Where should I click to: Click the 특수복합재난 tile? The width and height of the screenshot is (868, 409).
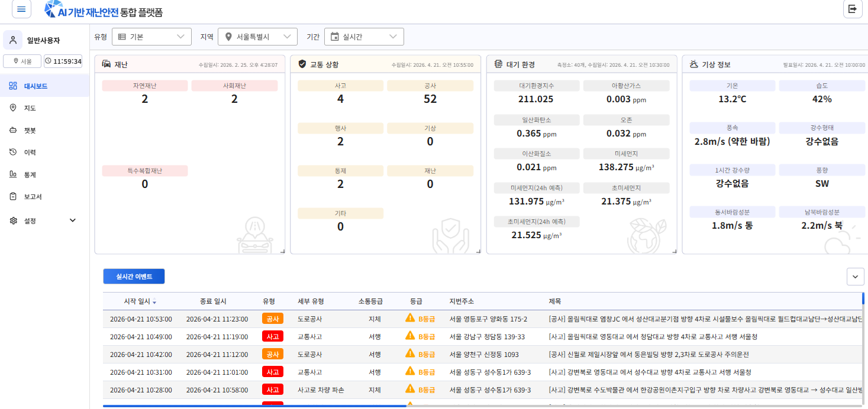pos(145,178)
